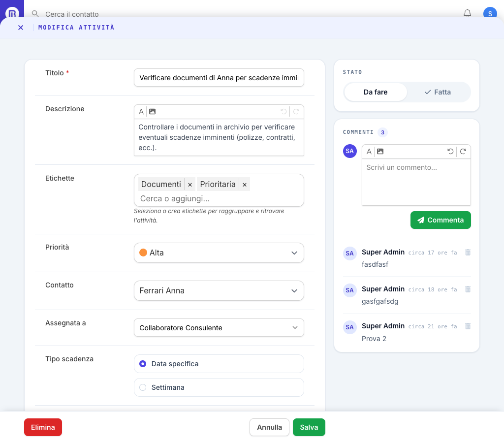Set status to Da fare
Viewport: 504px width, 443px height.
(x=376, y=92)
